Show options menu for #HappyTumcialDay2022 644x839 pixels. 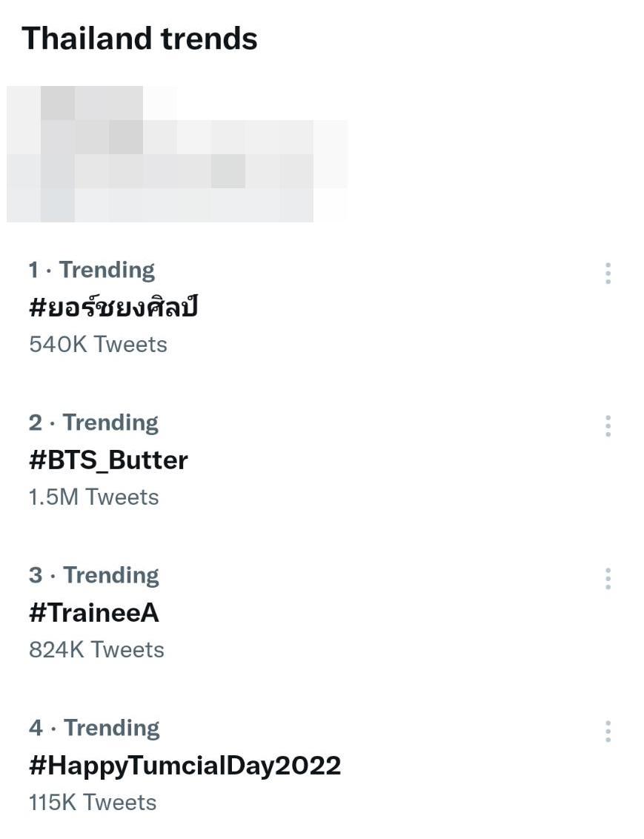(608, 732)
